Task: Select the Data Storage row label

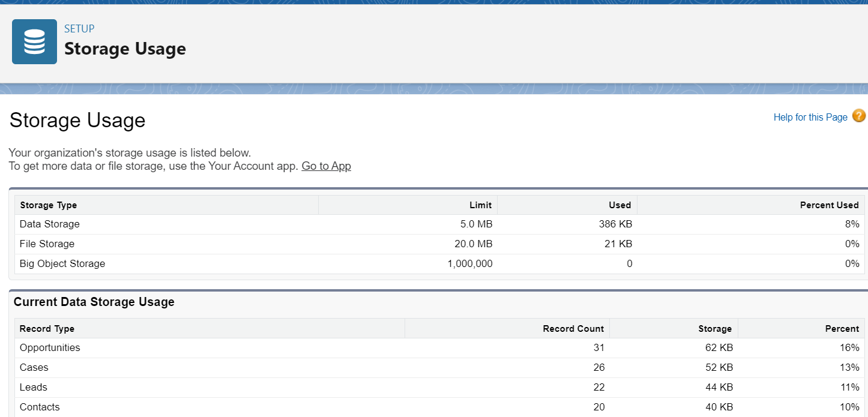Action: click(49, 224)
